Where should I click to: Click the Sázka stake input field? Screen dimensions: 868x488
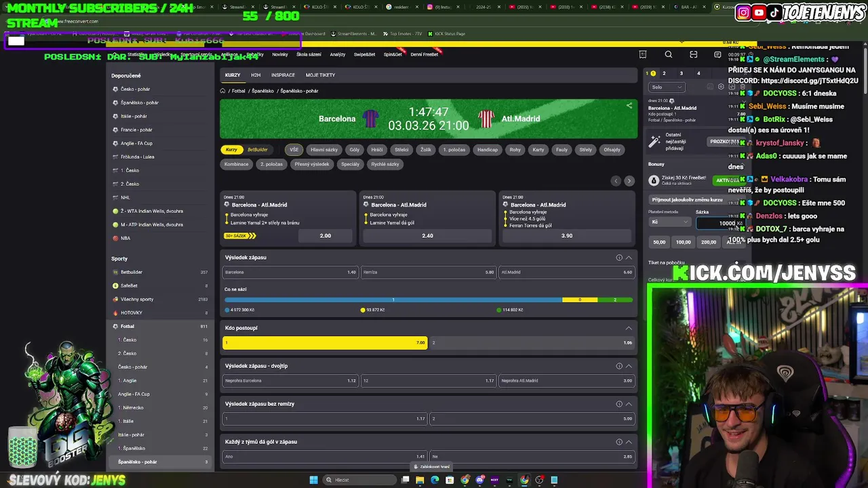point(720,223)
